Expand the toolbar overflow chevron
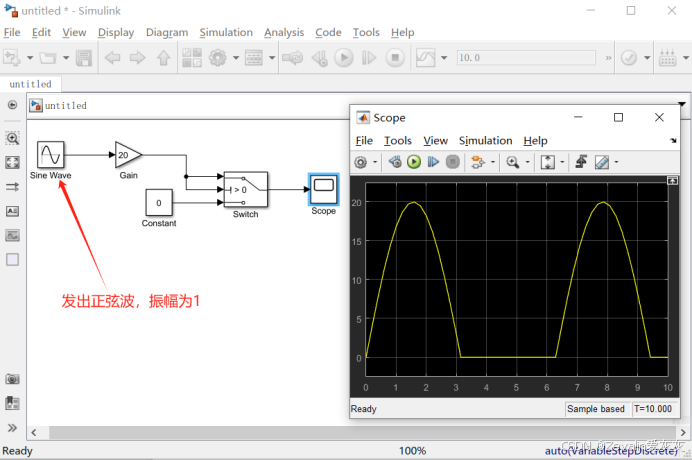This screenshot has width=692, height=460. click(608, 58)
